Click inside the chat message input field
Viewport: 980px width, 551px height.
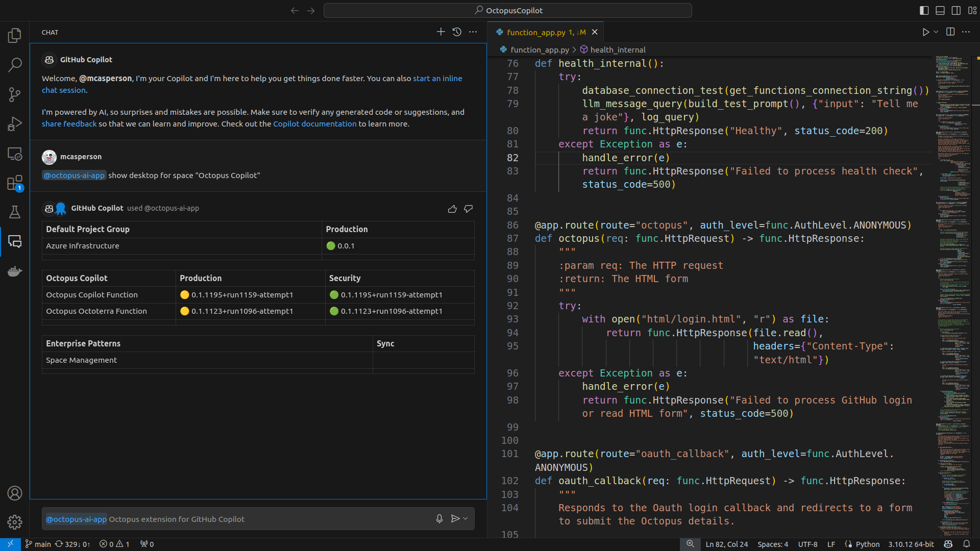point(230,518)
